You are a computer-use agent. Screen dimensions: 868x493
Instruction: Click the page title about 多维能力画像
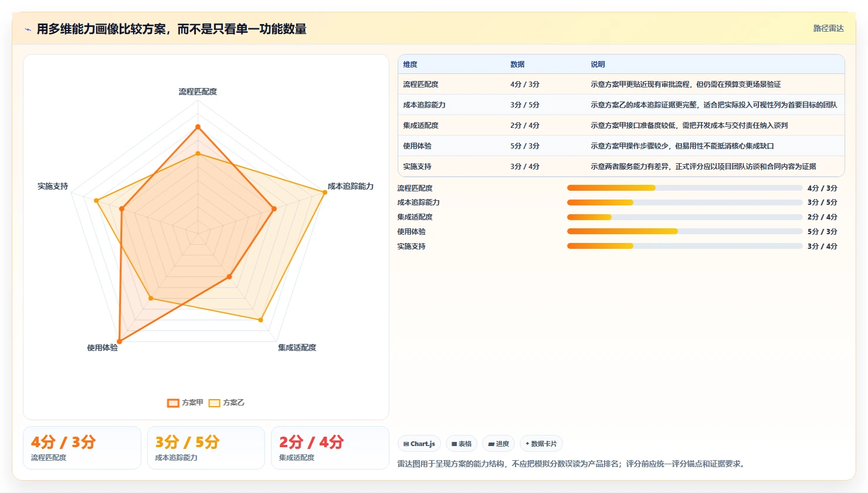click(x=171, y=29)
